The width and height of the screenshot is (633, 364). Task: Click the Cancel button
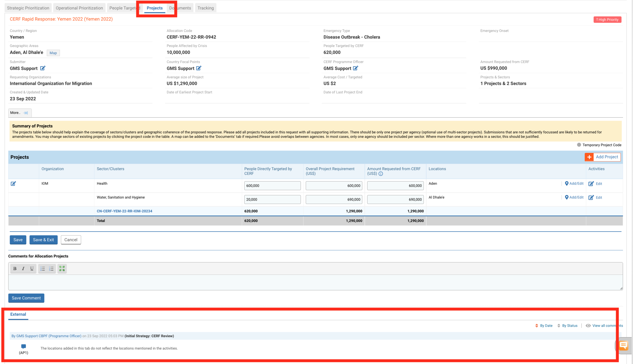[x=71, y=240]
